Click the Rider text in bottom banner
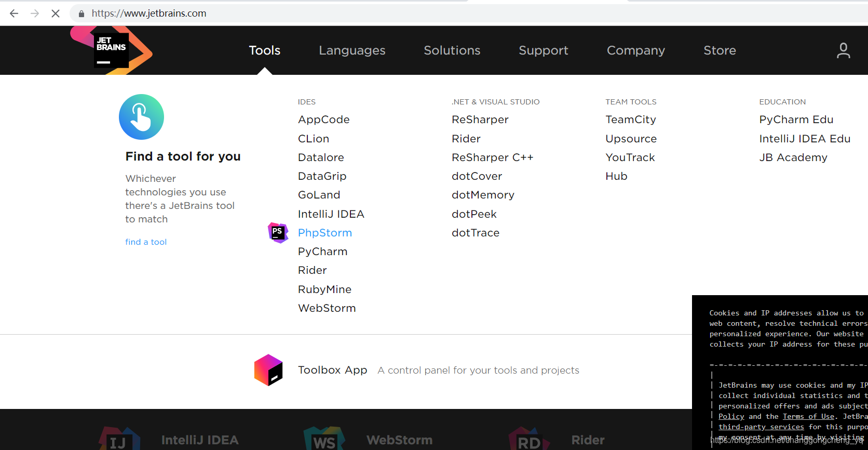This screenshot has height=450, width=868. point(588,440)
